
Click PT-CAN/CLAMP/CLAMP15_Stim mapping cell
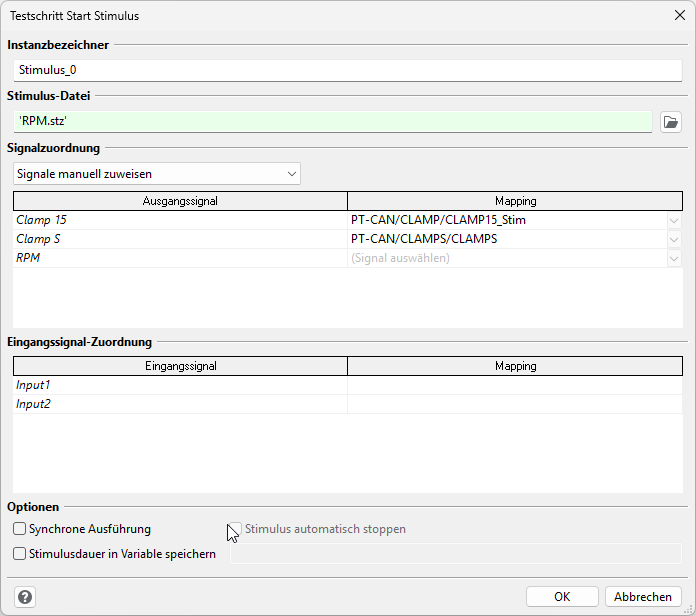click(507, 220)
